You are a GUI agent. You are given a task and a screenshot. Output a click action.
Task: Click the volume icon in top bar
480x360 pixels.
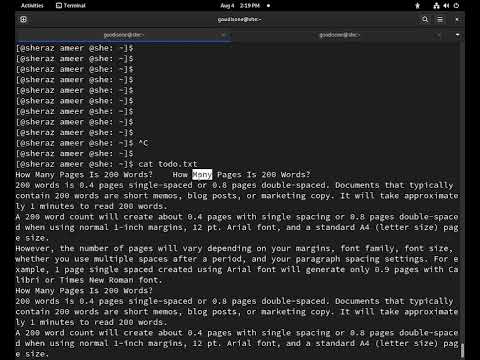click(446, 6)
